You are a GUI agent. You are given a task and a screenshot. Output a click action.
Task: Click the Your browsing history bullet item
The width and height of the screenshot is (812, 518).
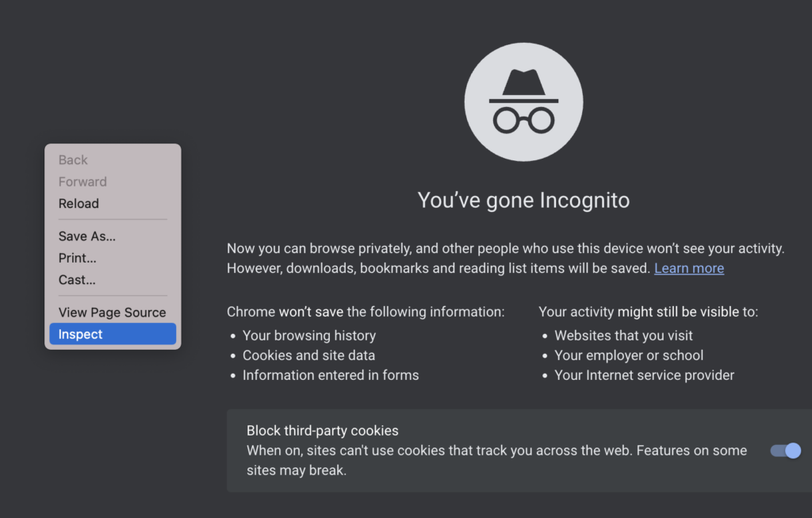coord(309,336)
